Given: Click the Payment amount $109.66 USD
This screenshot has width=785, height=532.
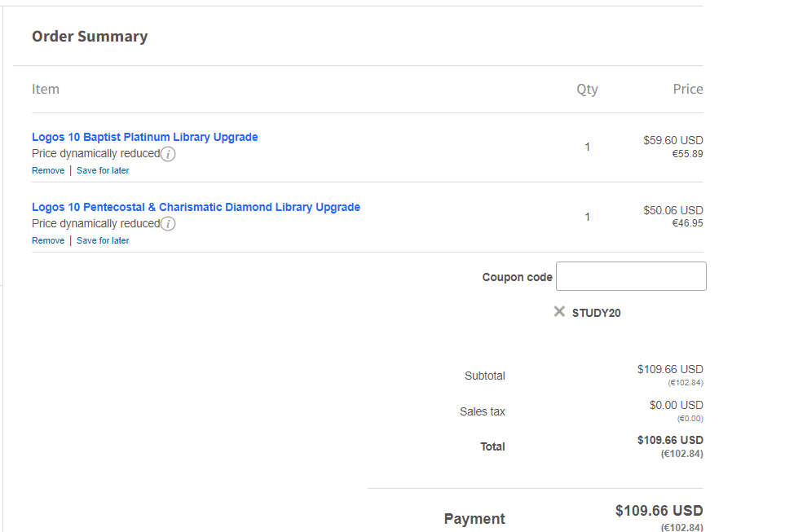Looking at the screenshot, I should click(x=659, y=511).
